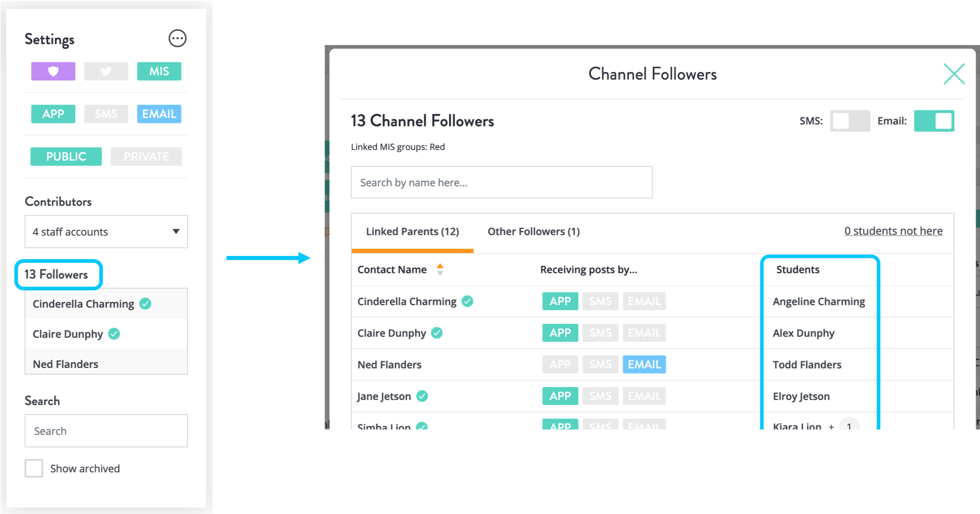Click the grey Twitter bird icon
The height and width of the screenshot is (514, 980).
click(x=106, y=71)
